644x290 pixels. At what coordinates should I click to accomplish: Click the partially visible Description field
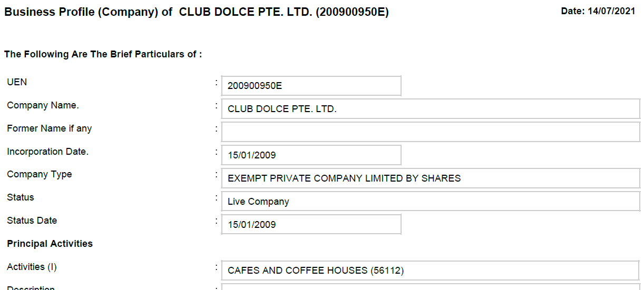point(431,287)
